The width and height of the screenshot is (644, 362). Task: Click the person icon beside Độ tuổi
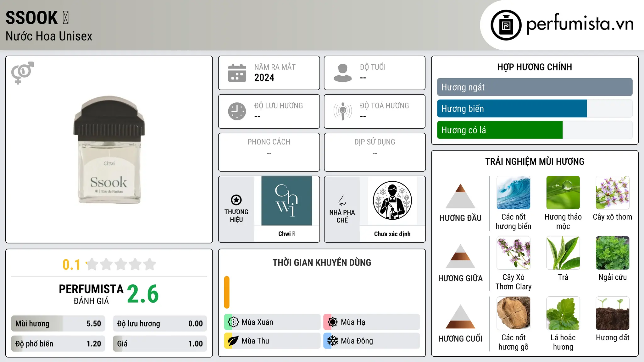(x=343, y=73)
